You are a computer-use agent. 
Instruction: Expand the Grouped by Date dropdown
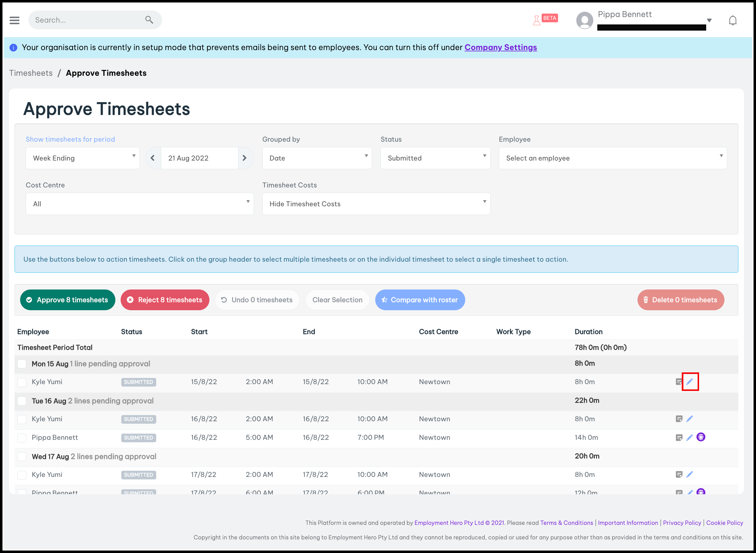coord(317,158)
